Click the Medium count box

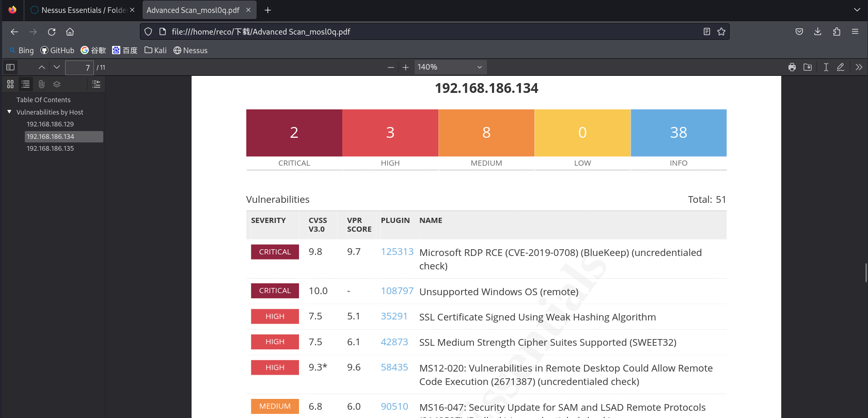point(486,133)
